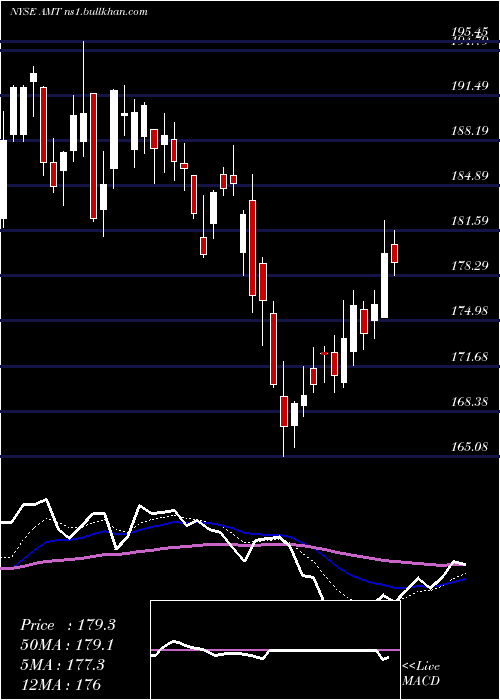Click the 5MA : 177.3 readout
The height and width of the screenshot is (700, 500).
pyautogui.click(x=62, y=665)
